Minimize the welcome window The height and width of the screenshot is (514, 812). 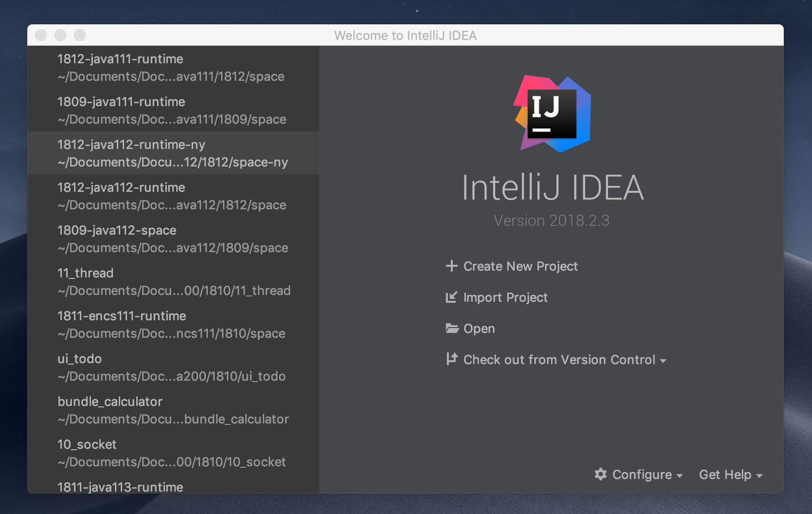click(x=60, y=35)
